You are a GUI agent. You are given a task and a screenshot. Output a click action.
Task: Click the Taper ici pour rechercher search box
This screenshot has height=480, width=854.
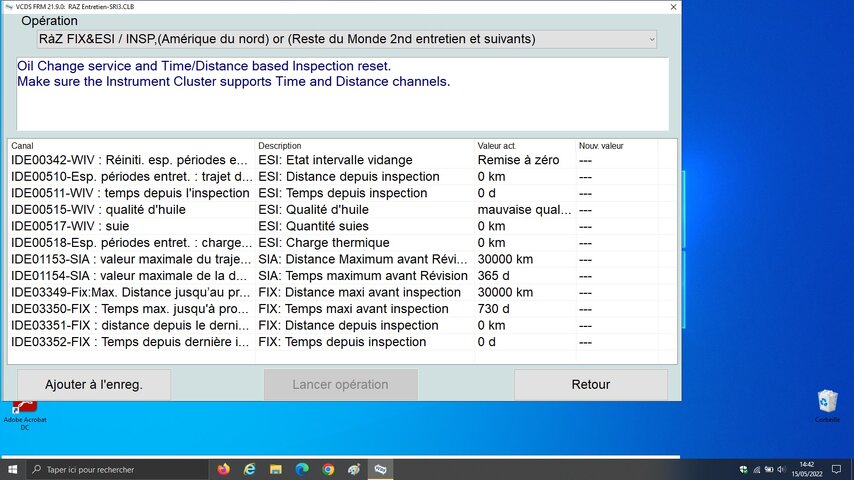point(117,469)
